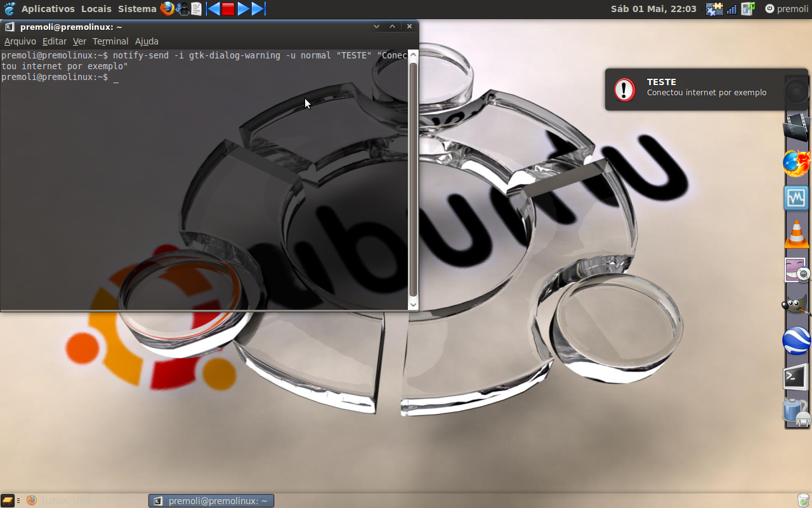
Task: Click terminal title 'premoli@premolinux: ~'
Action: pyautogui.click(x=71, y=27)
